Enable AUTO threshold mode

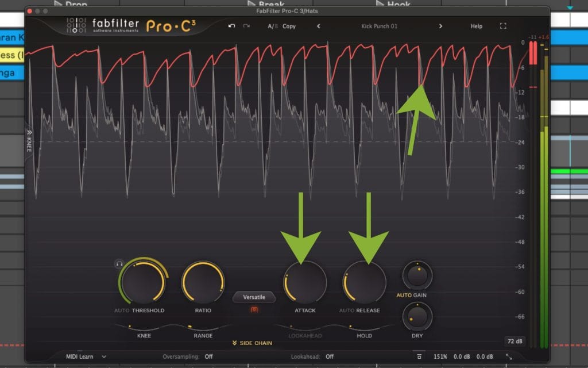point(122,310)
